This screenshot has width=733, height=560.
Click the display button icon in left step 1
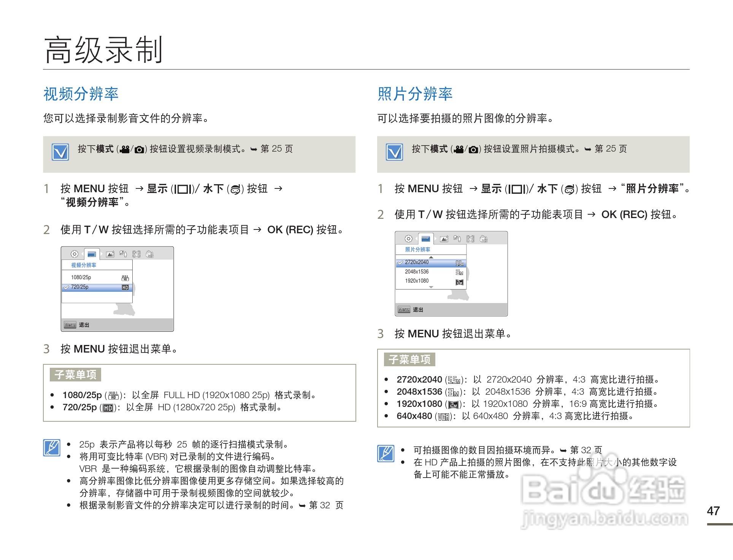(x=183, y=189)
